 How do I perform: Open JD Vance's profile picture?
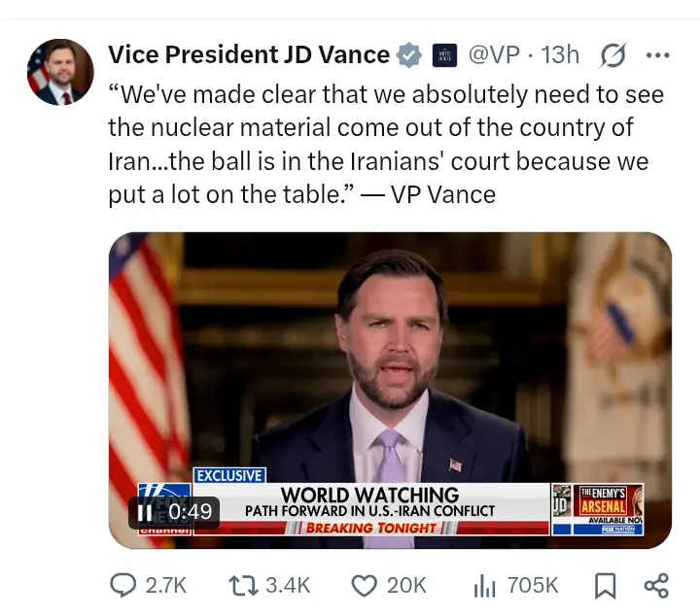(60, 72)
